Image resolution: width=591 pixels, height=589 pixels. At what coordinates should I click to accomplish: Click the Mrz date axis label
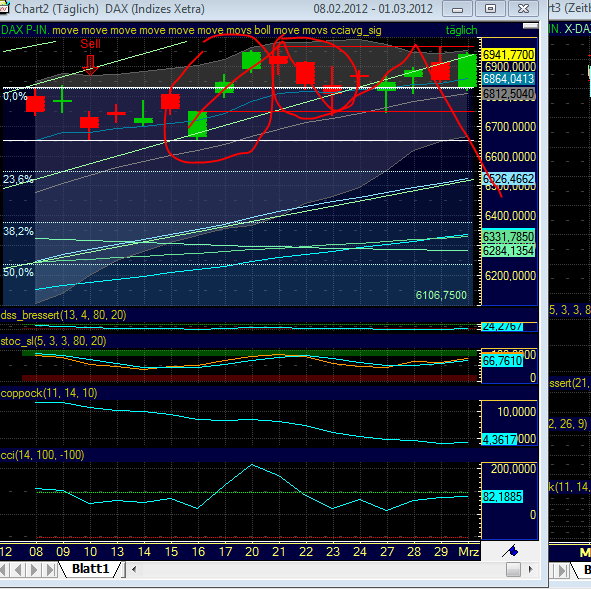click(x=469, y=552)
